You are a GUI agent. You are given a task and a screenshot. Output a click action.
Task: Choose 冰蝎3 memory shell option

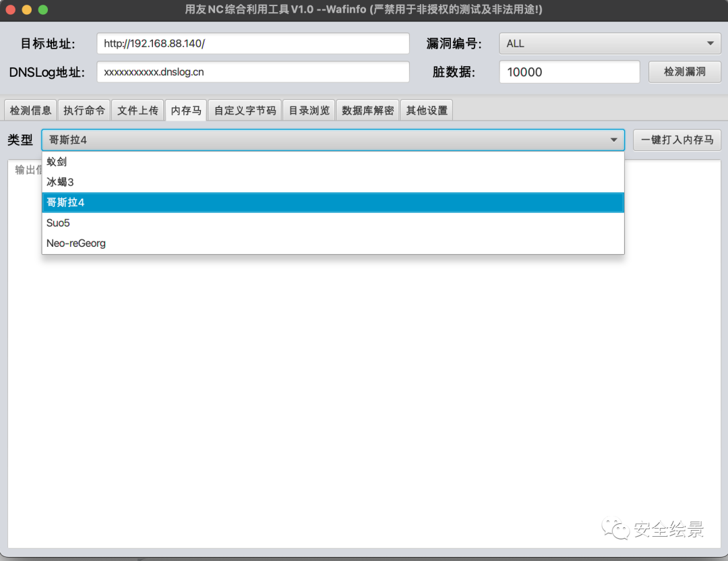[333, 182]
